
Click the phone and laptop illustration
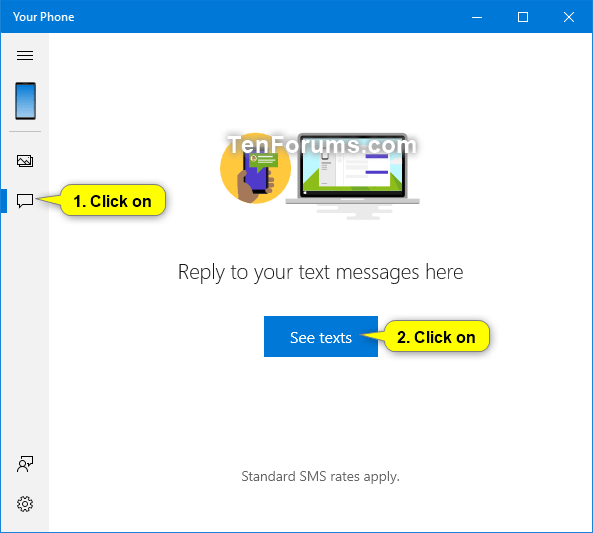point(320,176)
